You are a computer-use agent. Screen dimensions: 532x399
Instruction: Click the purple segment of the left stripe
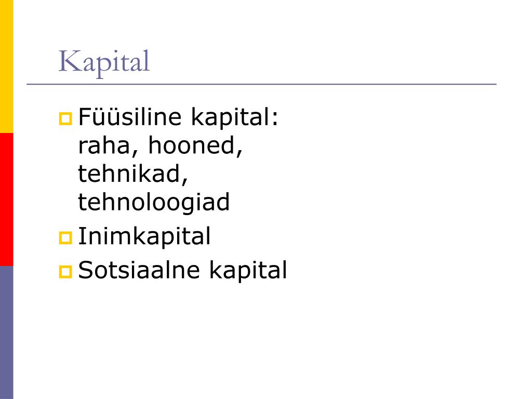pyautogui.click(x=6, y=332)
